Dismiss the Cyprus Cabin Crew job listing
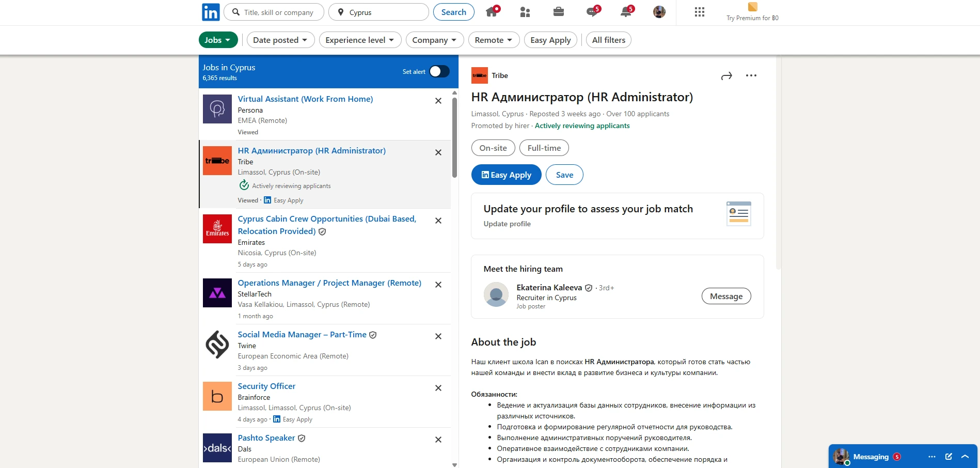Image resolution: width=980 pixels, height=468 pixels. point(438,221)
